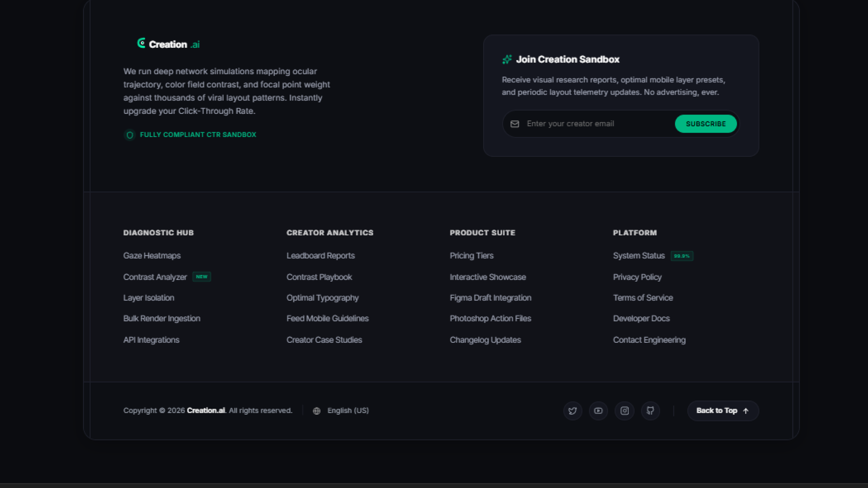868x488 pixels.
Task: Open Changelog Updates link
Action: tap(485, 340)
